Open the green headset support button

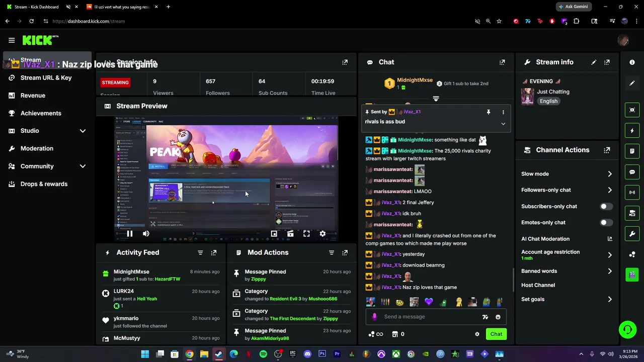627,330
